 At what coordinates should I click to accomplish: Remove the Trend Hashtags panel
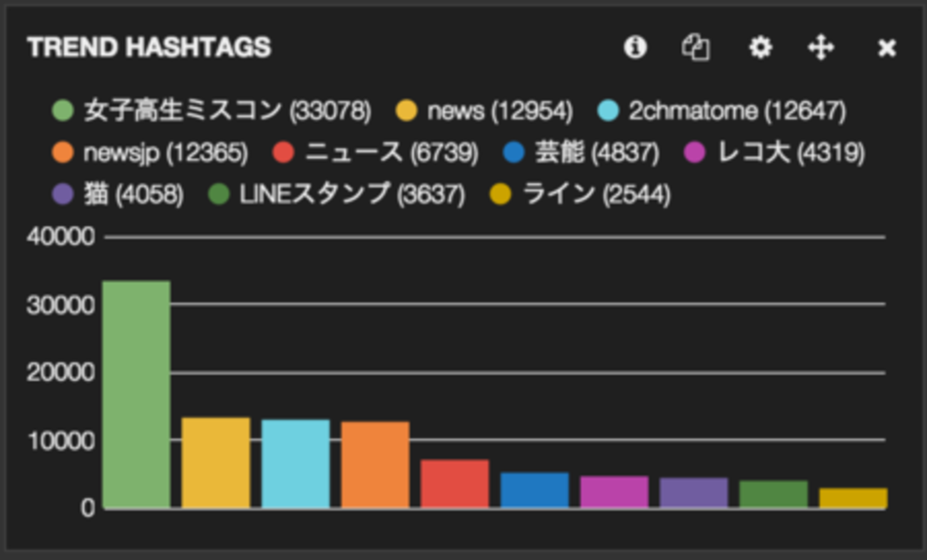(x=886, y=48)
